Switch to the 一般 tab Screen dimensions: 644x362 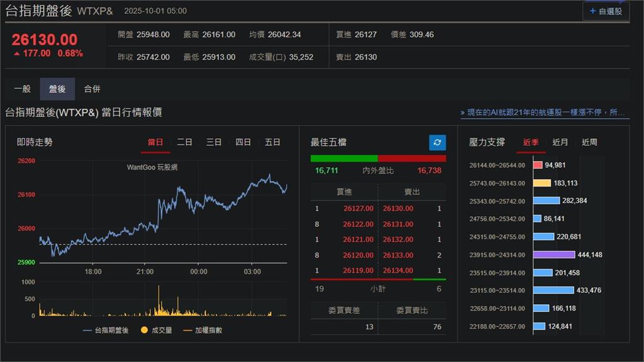pos(22,89)
